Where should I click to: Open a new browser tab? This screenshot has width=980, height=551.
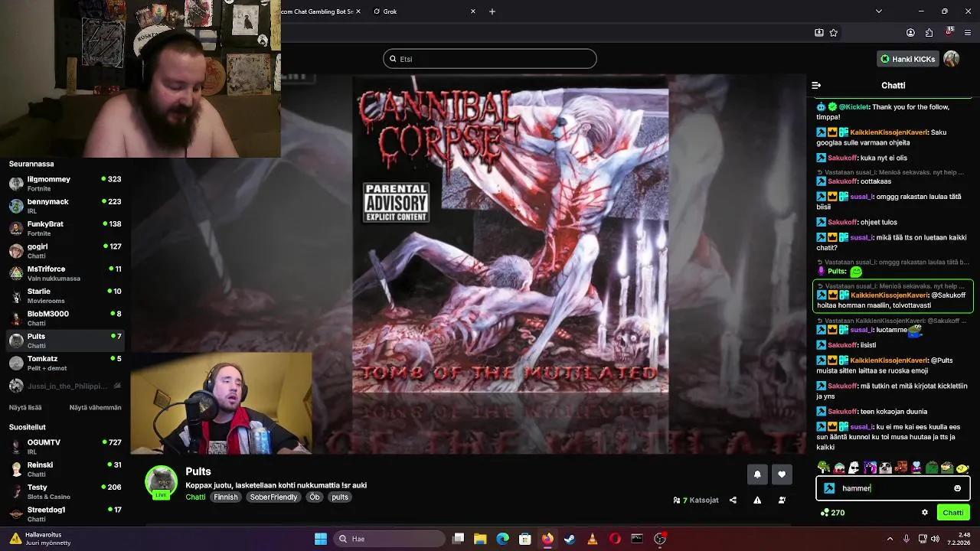(x=492, y=11)
